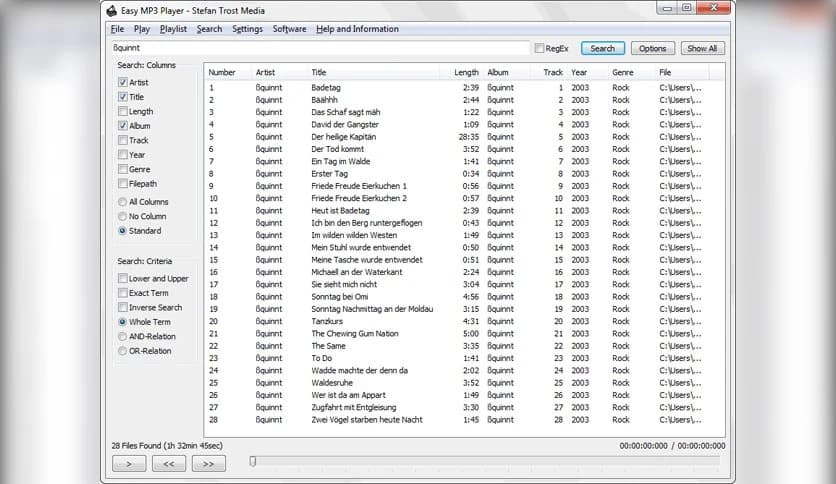Select the No Column radio option
This screenshot has height=484, width=836.
(x=123, y=216)
